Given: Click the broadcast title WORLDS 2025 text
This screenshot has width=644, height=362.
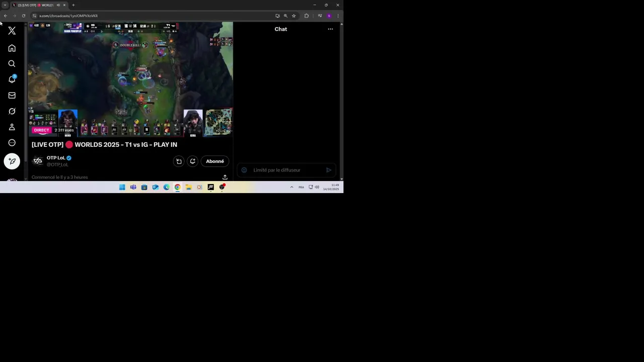Looking at the screenshot, I should click(x=104, y=145).
